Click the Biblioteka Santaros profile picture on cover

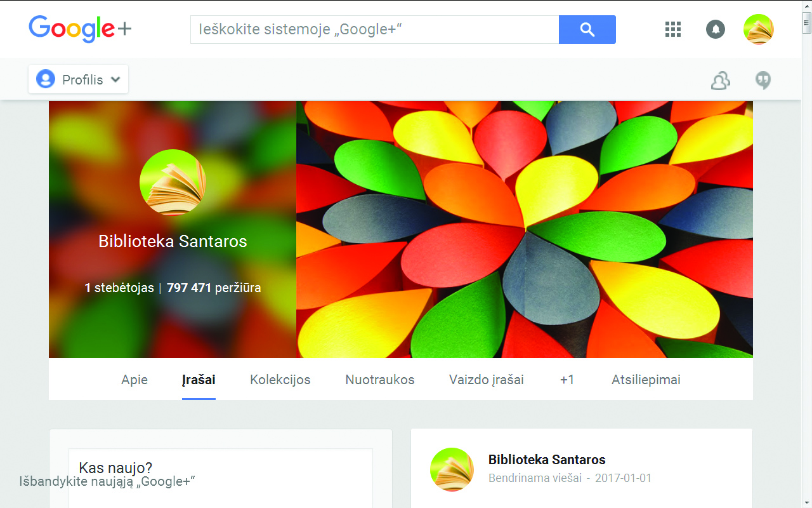(x=173, y=182)
